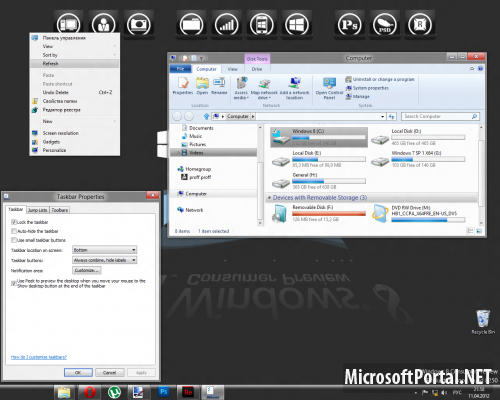Image resolution: width=500 pixels, height=400 pixels.
Task: Collapse the Explorer ribbon with chevron
Action: (472, 69)
